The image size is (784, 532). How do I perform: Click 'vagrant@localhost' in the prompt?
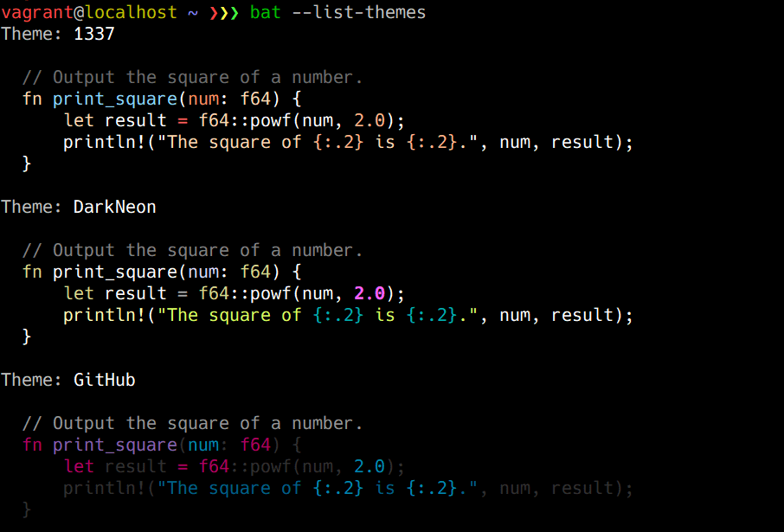pos(89,12)
